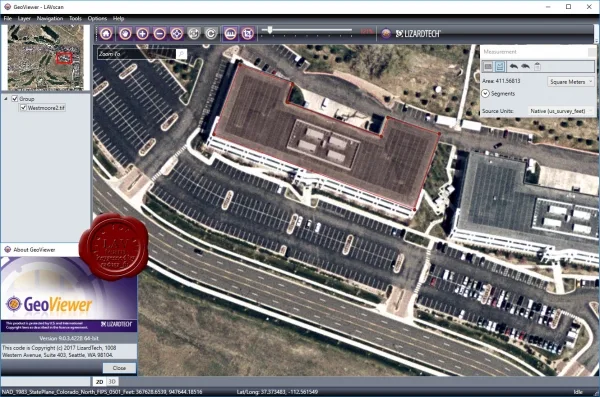Open the File menu

point(8,18)
